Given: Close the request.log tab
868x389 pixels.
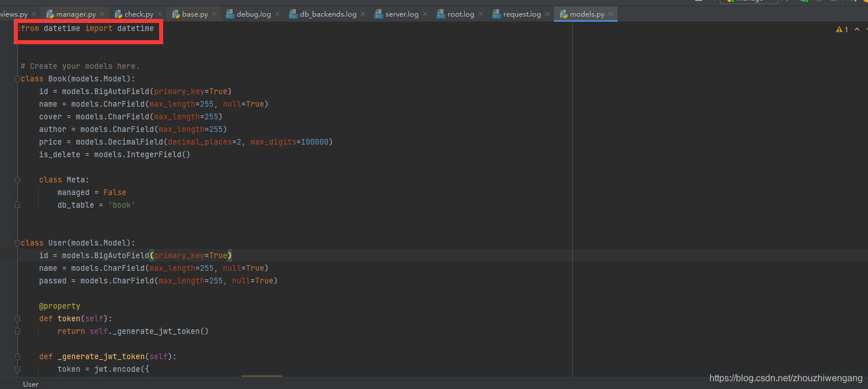Looking at the screenshot, I should (547, 13).
